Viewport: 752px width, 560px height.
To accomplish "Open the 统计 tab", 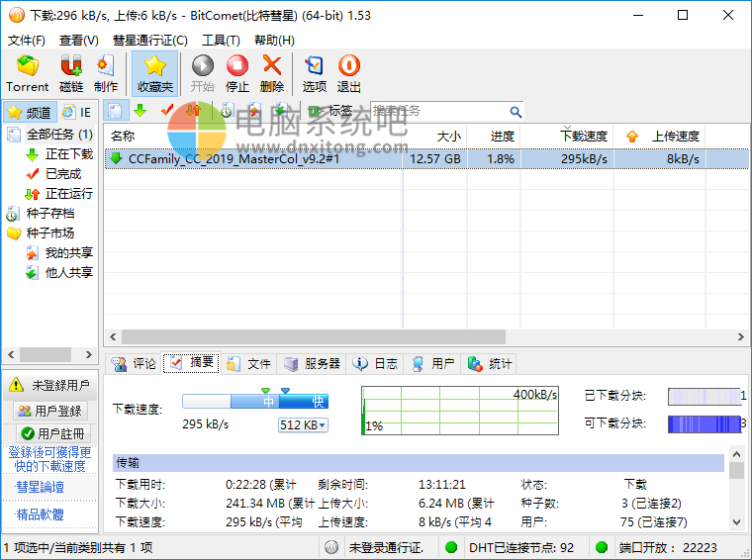I will (490, 363).
